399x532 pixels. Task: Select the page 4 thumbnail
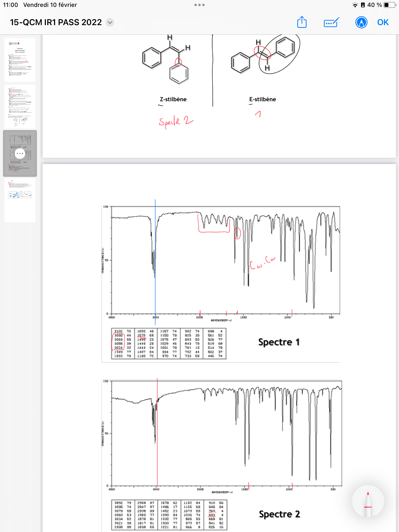(x=20, y=200)
